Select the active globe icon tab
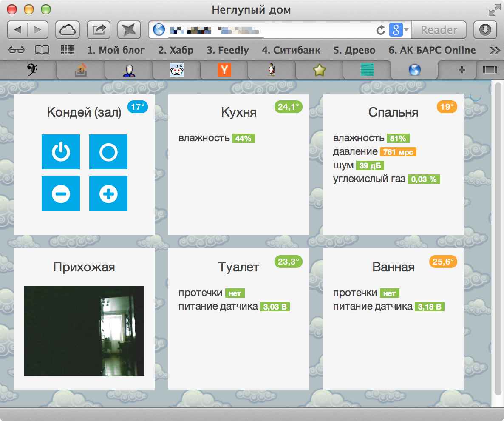The width and height of the screenshot is (504, 421). pyautogui.click(x=415, y=70)
